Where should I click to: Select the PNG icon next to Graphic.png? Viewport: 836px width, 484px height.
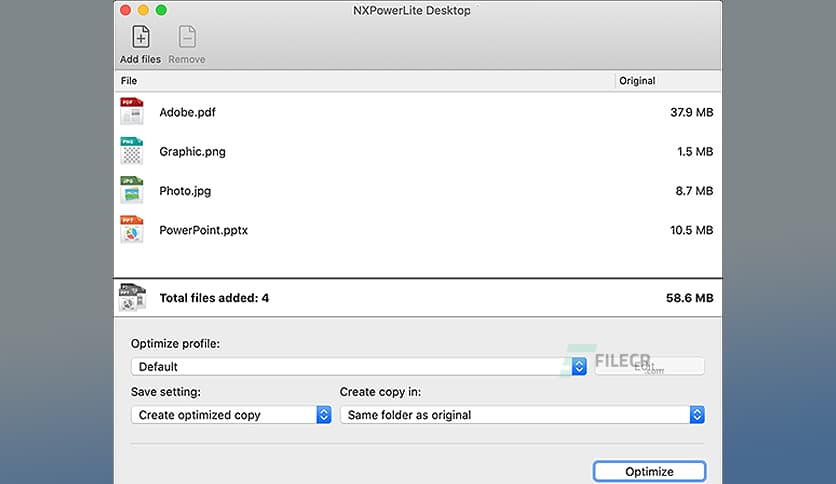coord(132,150)
